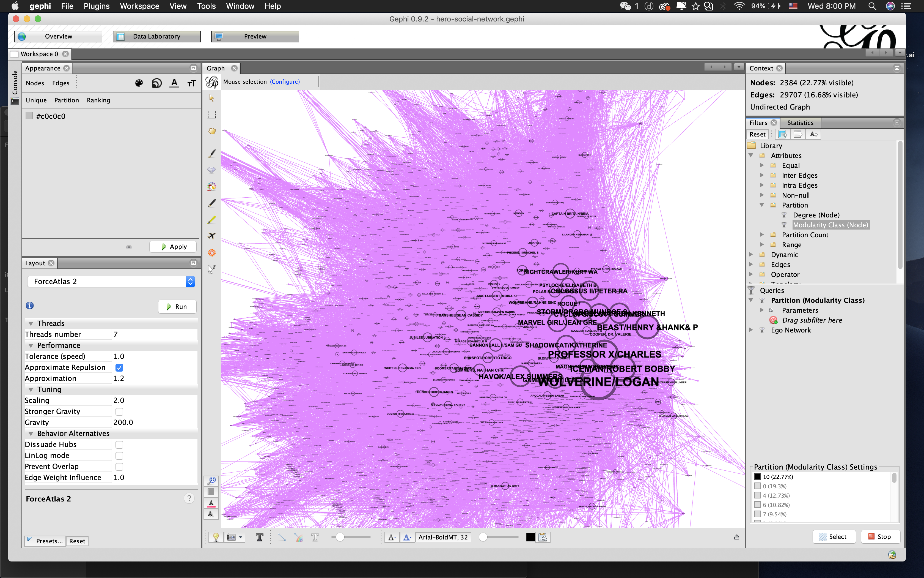Pick the label color icon in Appearance
This screenshot has width=924, height=578.
point(174,83)
